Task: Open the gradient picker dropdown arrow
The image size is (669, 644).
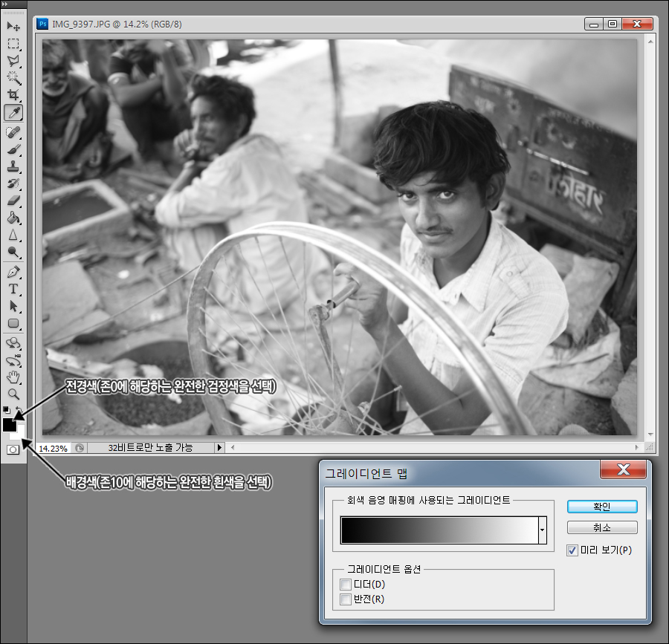Action: click(x=543, y=530)
